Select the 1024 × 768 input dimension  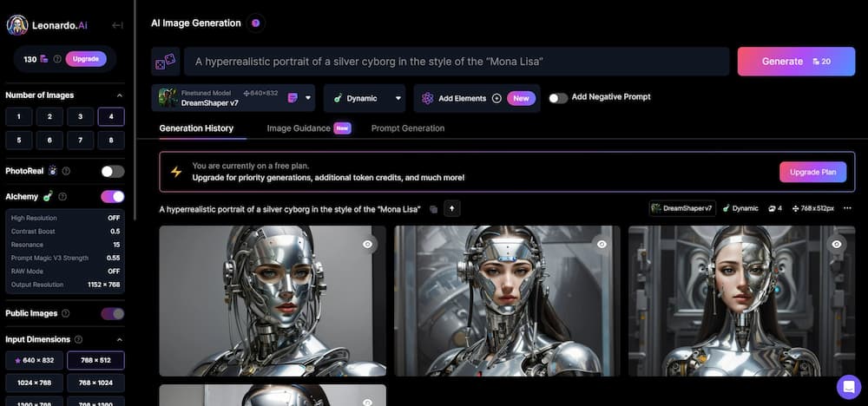pyautogui.click(x=34, y=383)
